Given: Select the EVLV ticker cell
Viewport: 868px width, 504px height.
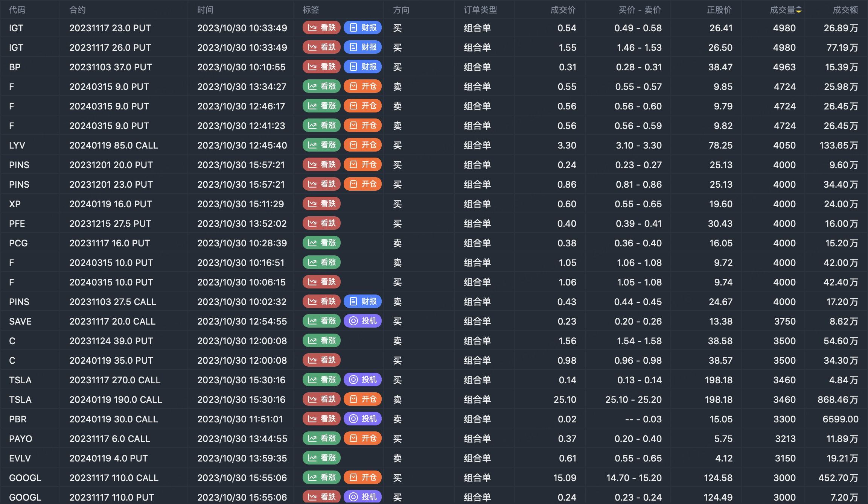Looking at the screenshot, I should click(x=20, y=458).
